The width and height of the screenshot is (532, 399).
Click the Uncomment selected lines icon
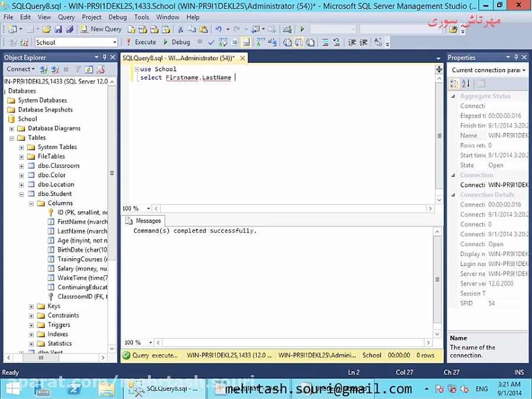(x=336, y=42)
